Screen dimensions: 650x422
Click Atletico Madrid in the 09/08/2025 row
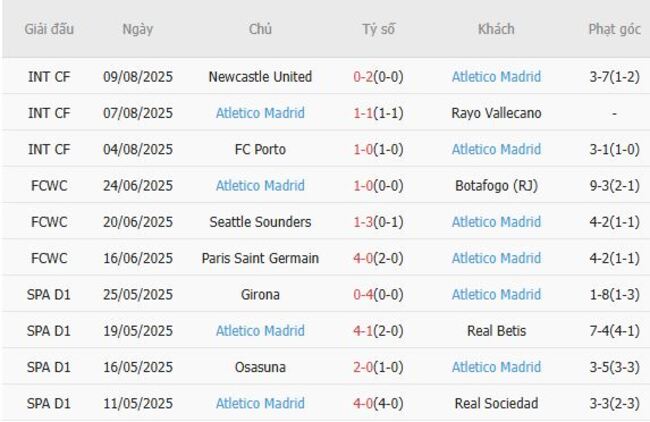[496, 77]
